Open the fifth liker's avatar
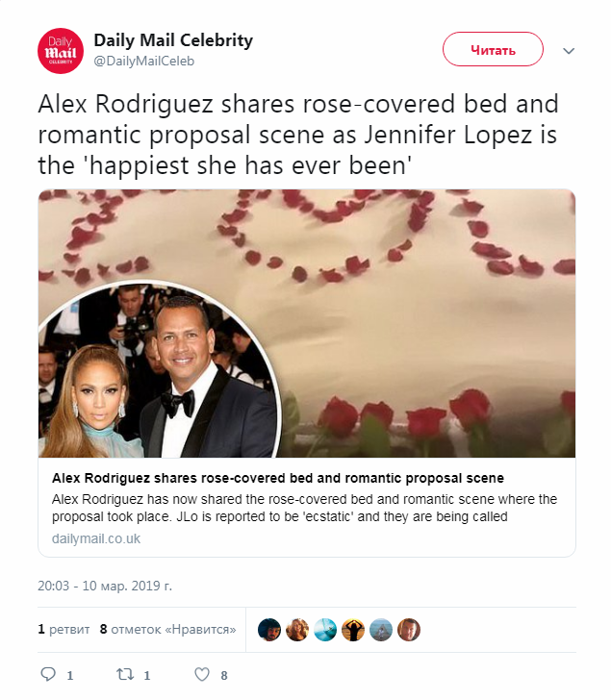 (x=381, y=630)
